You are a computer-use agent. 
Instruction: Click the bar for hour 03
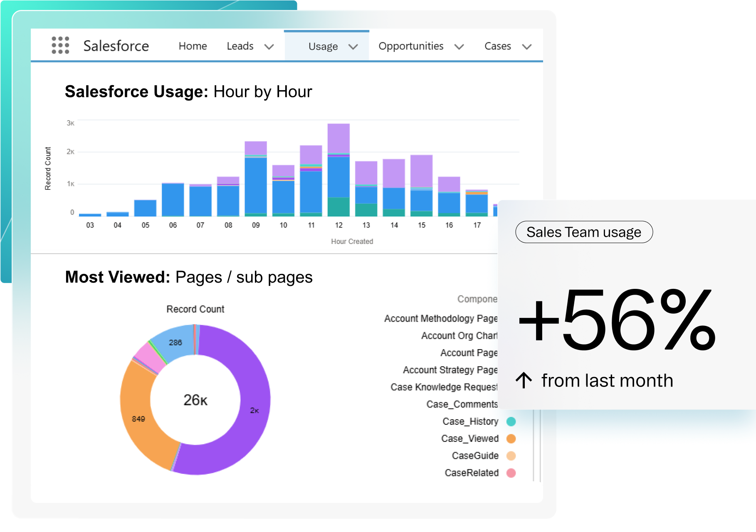[x=90, y=215]
